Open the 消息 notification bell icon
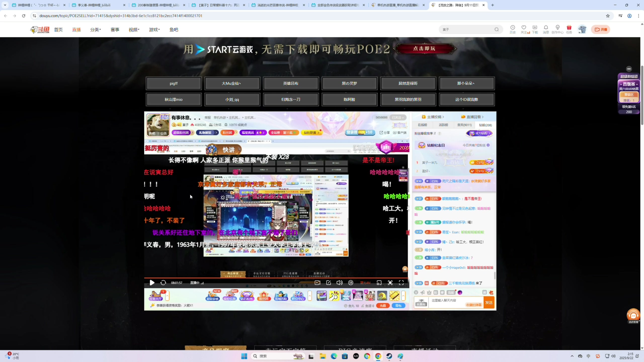Viewport: 644px width, 362px height. 546,29
